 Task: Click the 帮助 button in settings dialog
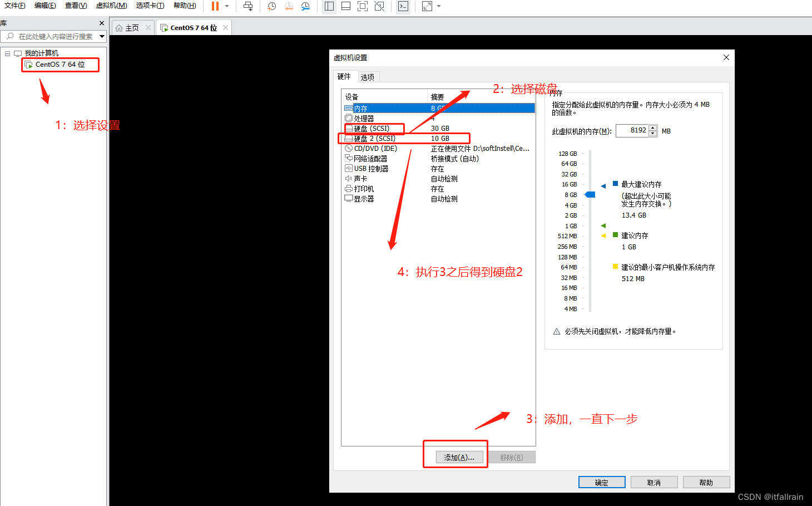pos(706,482)
